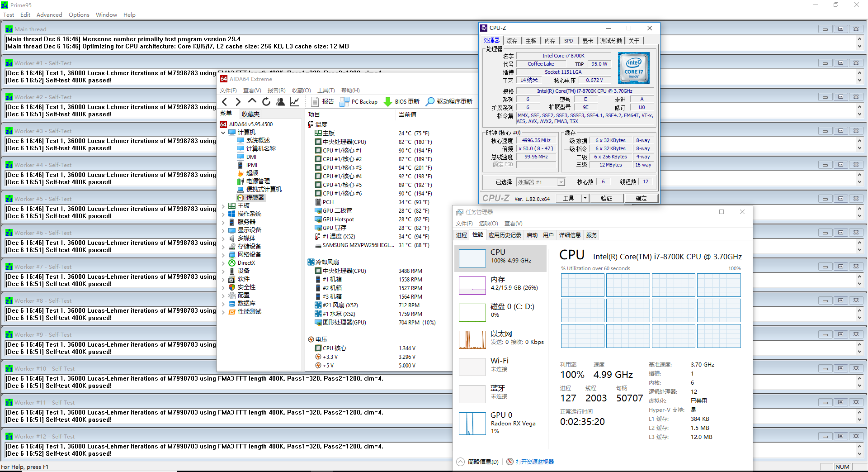Open the Options menu in Prime95
868x472 pixels.
(x=79, y=14)
